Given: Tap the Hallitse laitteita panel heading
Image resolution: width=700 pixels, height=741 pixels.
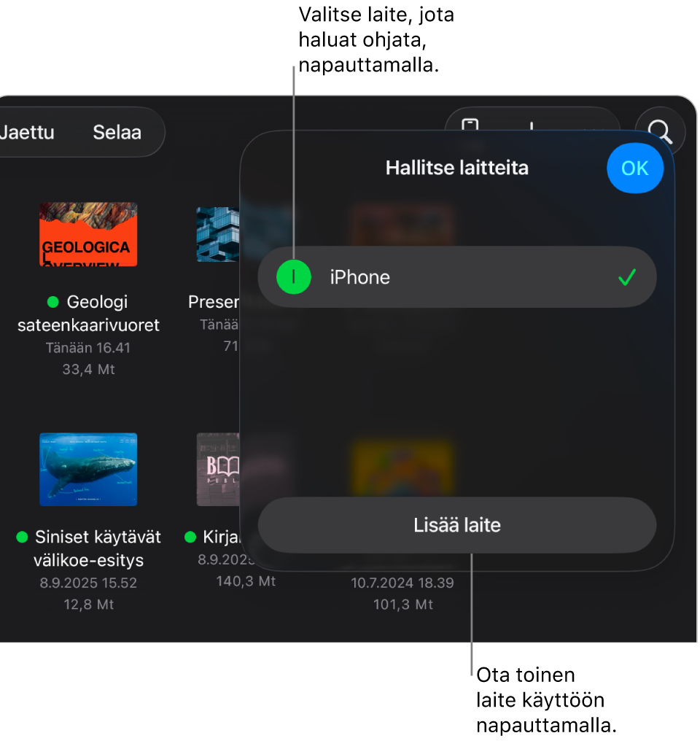Looking at the screenshot, I should (x=456, y=168).
